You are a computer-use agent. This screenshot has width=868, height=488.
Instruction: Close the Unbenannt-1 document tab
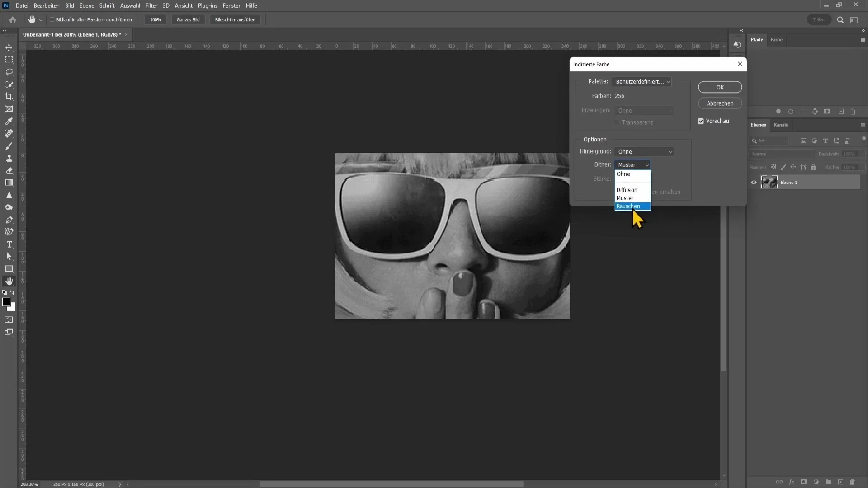tap(126, 35)
